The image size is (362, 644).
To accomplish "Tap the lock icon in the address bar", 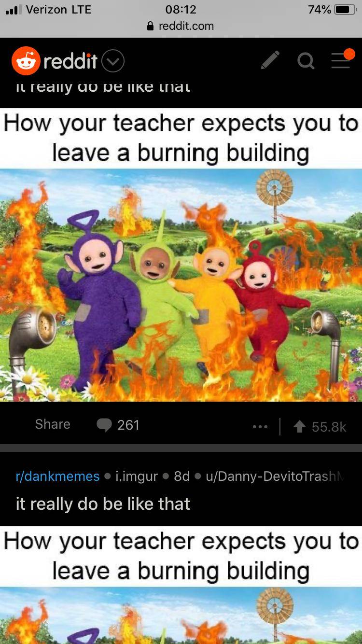I will pyautogui.click(x=151, y=26).
